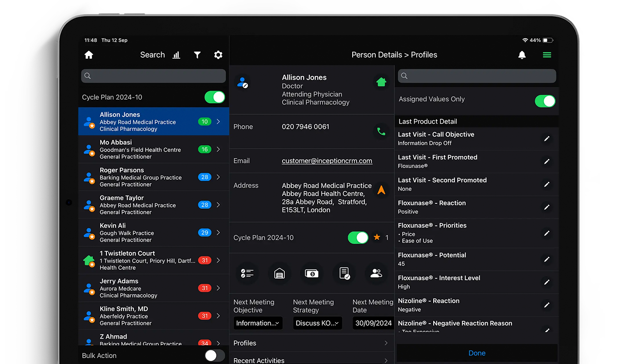
Task: Edit Floxunase Reaction pencil icon
Action: click(x=547, y=207)
